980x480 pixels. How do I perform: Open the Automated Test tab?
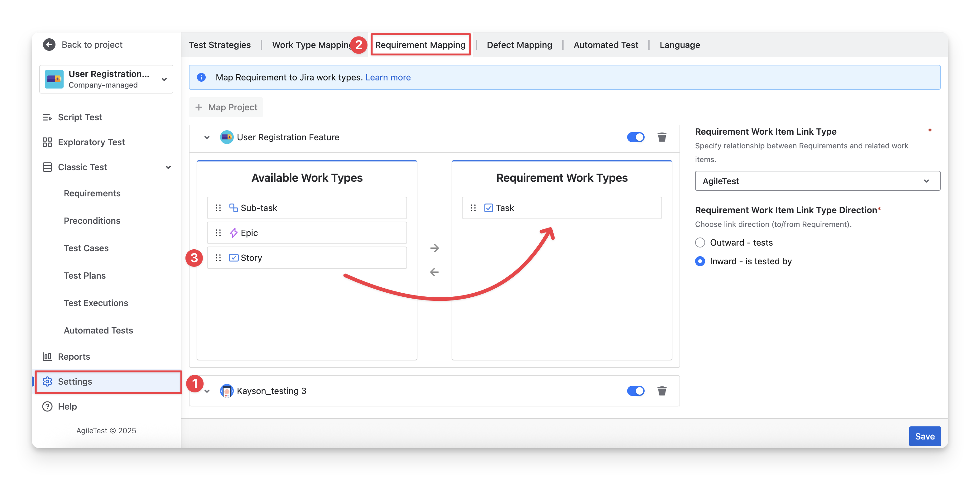(606, 45)
